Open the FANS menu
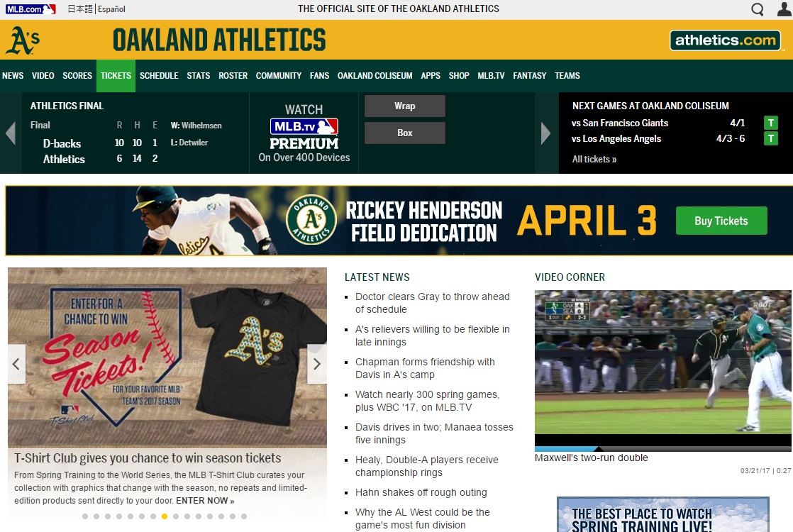 tap(320, 76)
